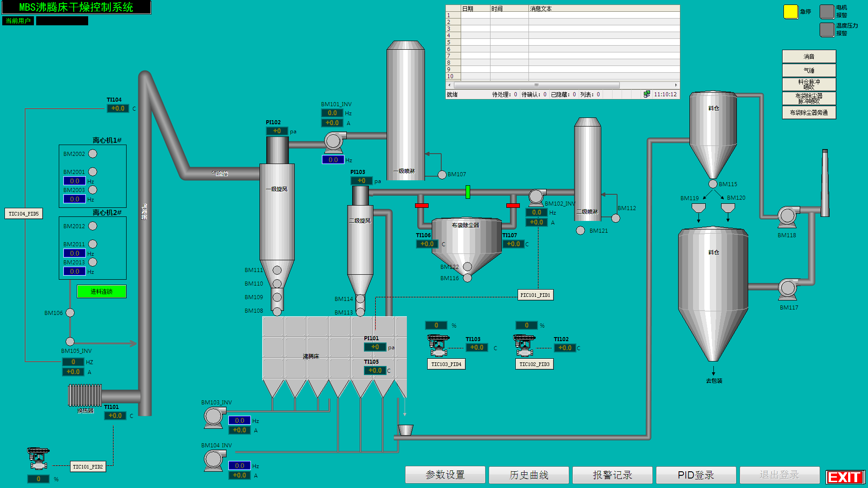
Task: Toggle the BM2002 motor indicator
Action: 93,154
